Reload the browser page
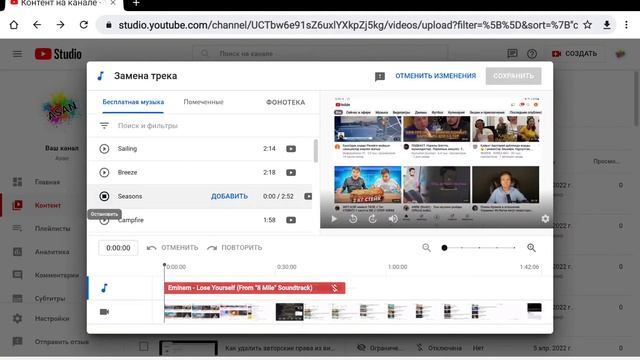This screenshot has height=360, width=640. click(x=84, y=25)
